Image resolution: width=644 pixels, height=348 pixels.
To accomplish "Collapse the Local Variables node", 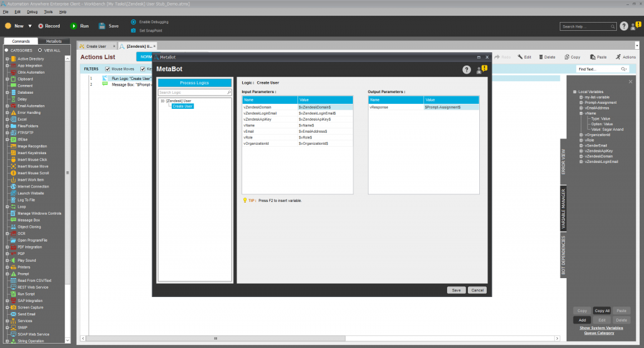I will coord(575,92).
